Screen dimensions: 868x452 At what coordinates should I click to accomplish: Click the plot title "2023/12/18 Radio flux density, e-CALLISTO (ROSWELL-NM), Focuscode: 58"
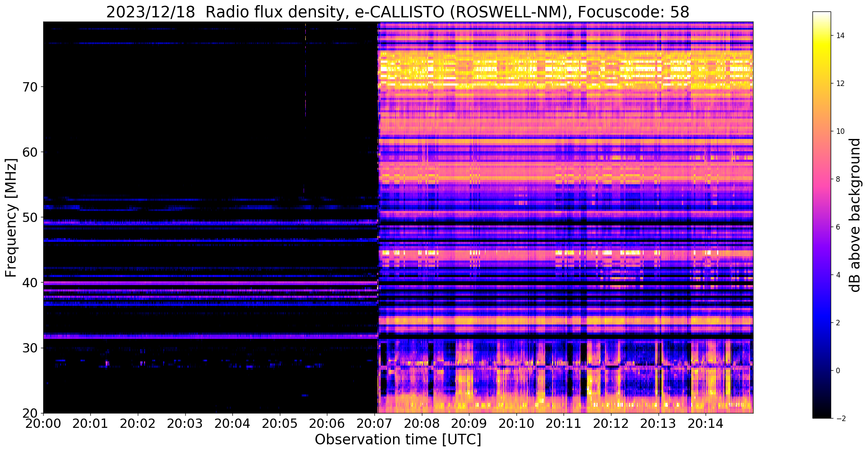click(x=397, y=12)
